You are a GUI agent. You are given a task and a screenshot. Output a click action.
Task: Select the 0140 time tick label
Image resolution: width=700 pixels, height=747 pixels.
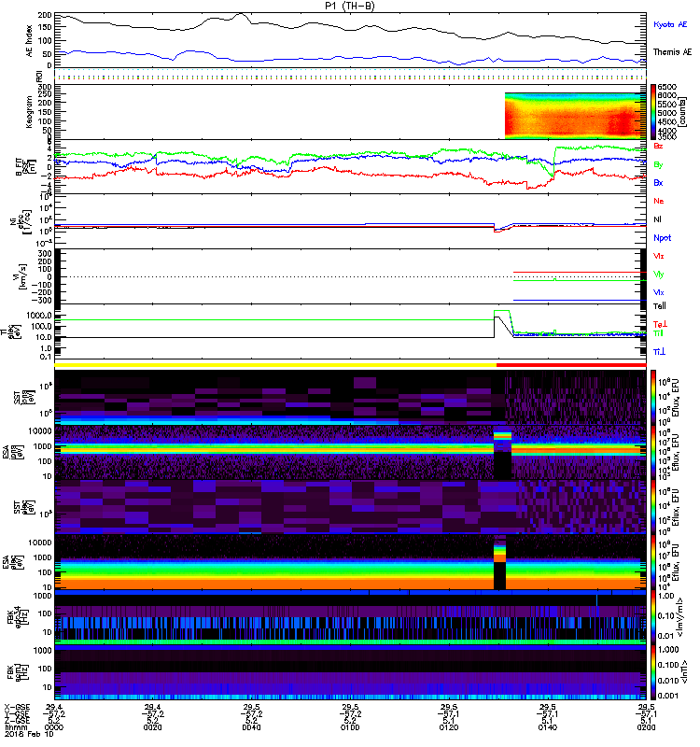(547, 727)
